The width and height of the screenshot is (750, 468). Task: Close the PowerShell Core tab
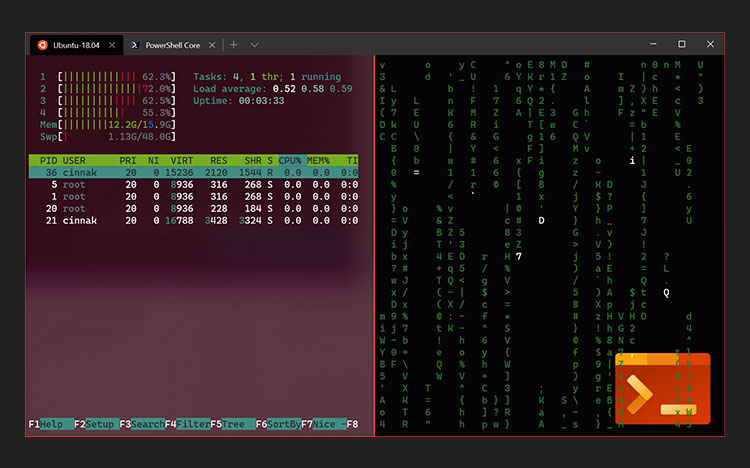[213, 45]
